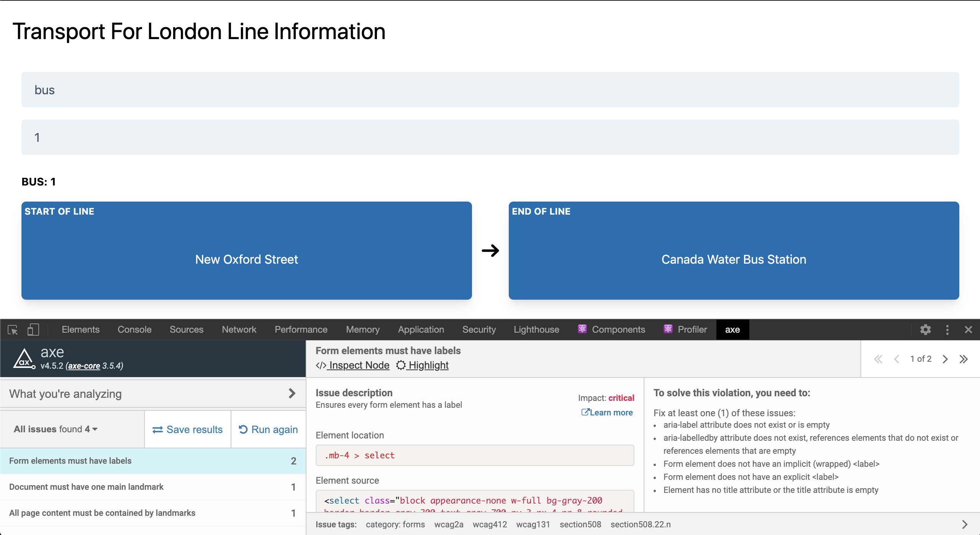Viewport: 980px width, 535px height.
Task: Open the Sources tab
Action: tap(187, 330)
